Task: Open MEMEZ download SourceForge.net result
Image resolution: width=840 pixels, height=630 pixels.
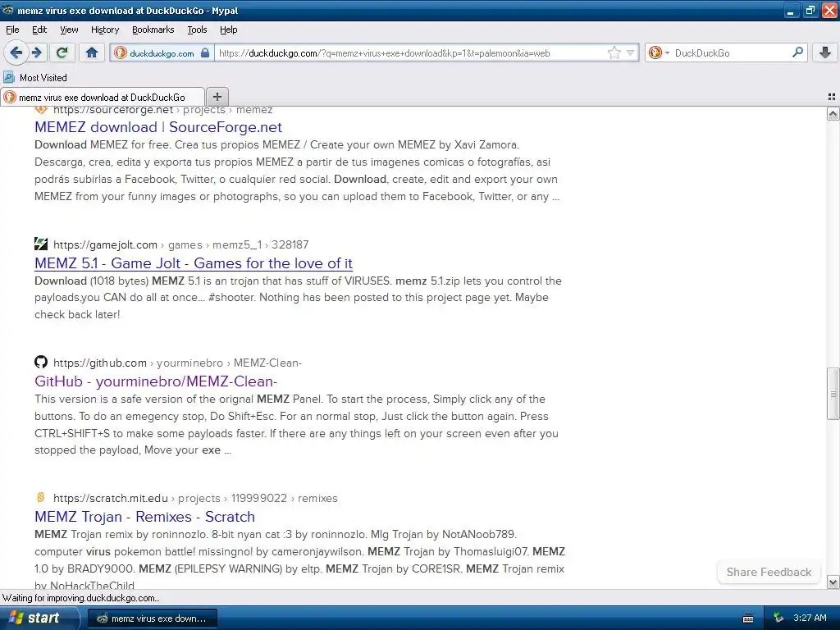Action: click(x=158, y=127)
